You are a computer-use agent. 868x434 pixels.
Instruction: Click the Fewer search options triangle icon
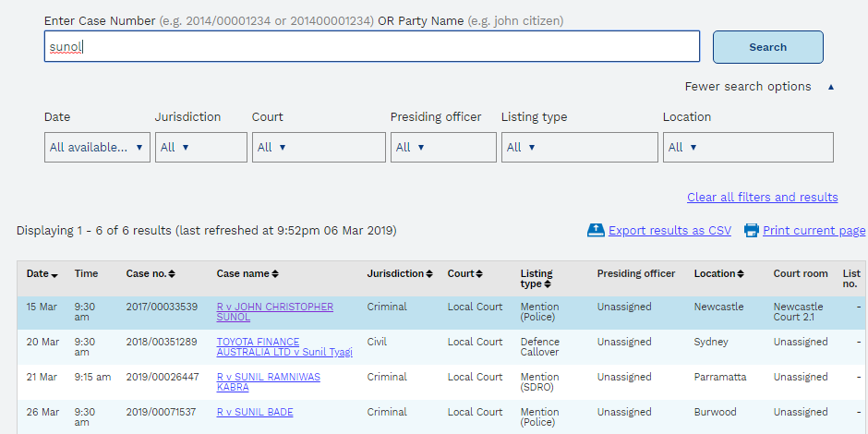(x=831, y=87)
